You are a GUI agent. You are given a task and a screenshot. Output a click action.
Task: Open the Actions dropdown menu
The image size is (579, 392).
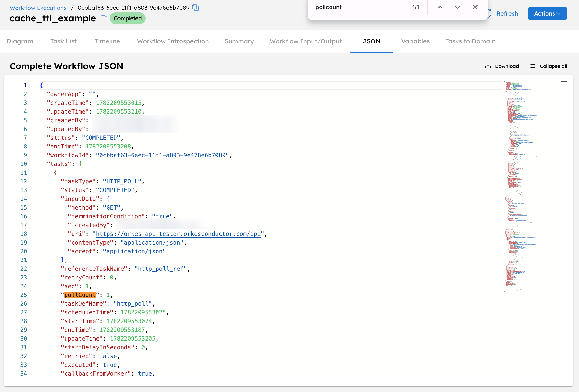(547, 13)
